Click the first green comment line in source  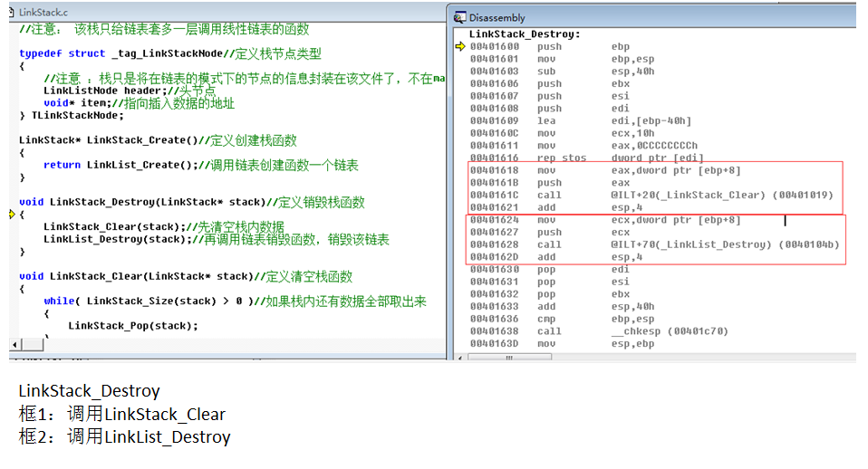[x=164, y=29]
